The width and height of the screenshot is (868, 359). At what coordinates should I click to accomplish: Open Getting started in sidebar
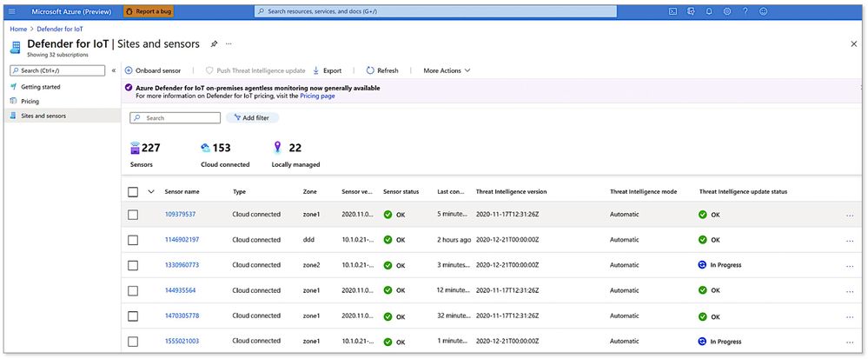pos(40,87)
